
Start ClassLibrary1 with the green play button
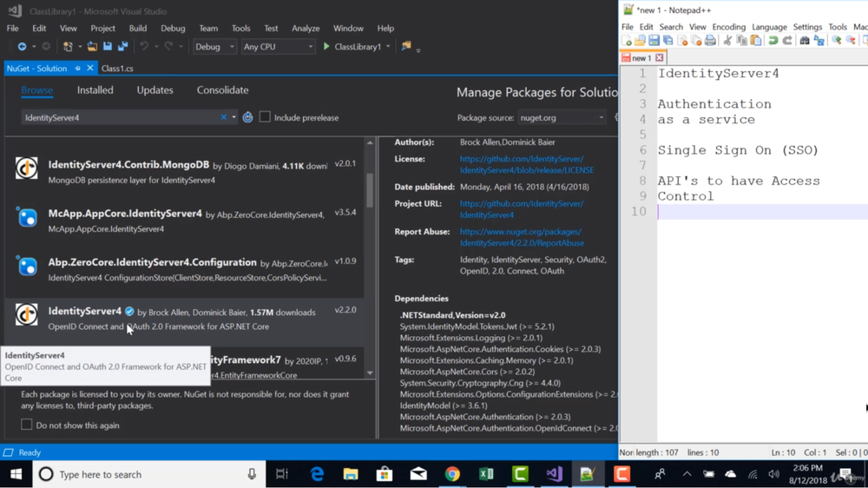[326, 47]
